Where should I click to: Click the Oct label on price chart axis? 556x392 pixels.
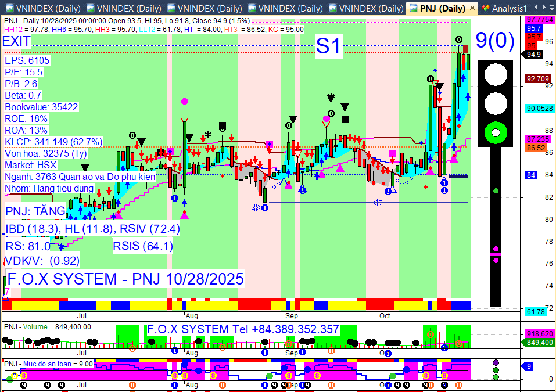[x=385, y=315]
